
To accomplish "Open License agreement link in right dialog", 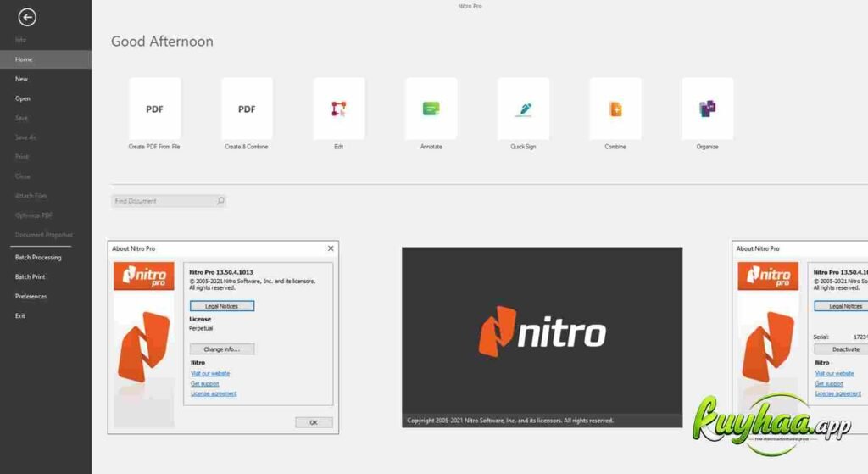I will coord(838,393).
